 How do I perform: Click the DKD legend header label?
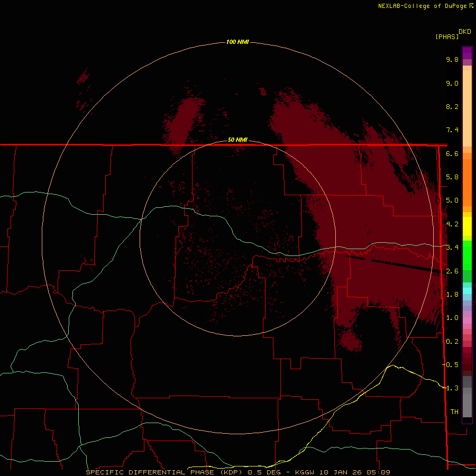[x=465, y=32]
